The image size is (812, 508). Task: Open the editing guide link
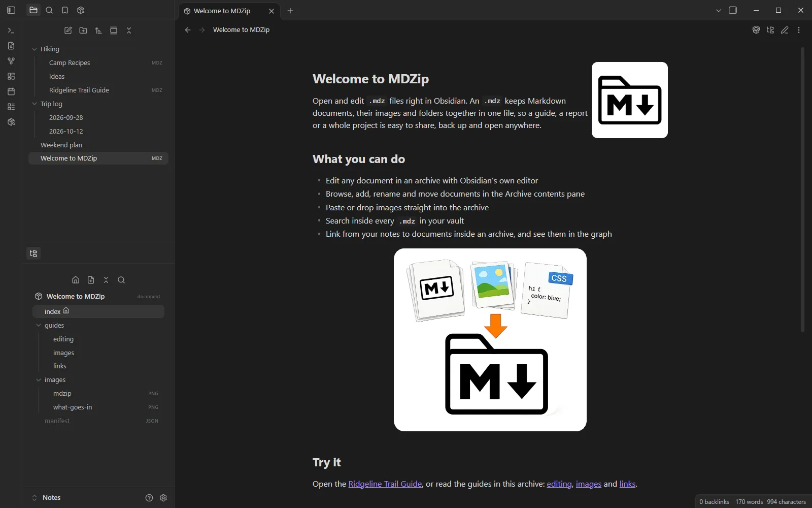[559, 484]
